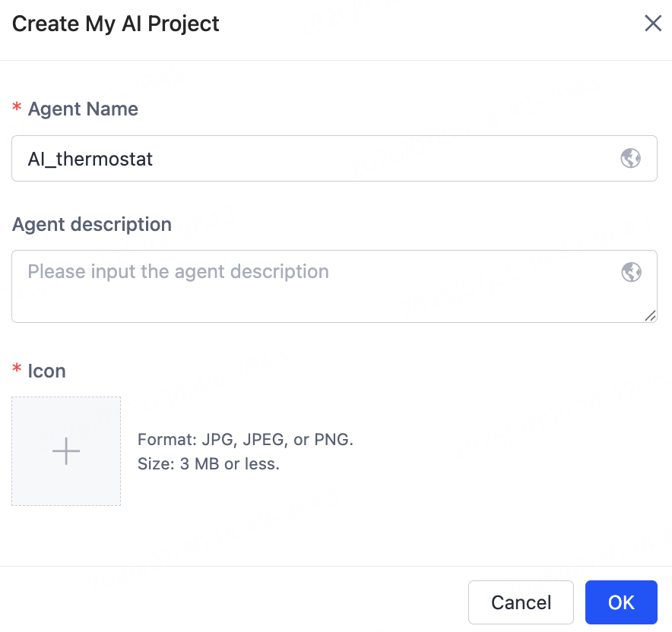This screenshot has width=672, height=632.
Task: Close the Create My AI Project dialog
Action: [x=653, y=24]
